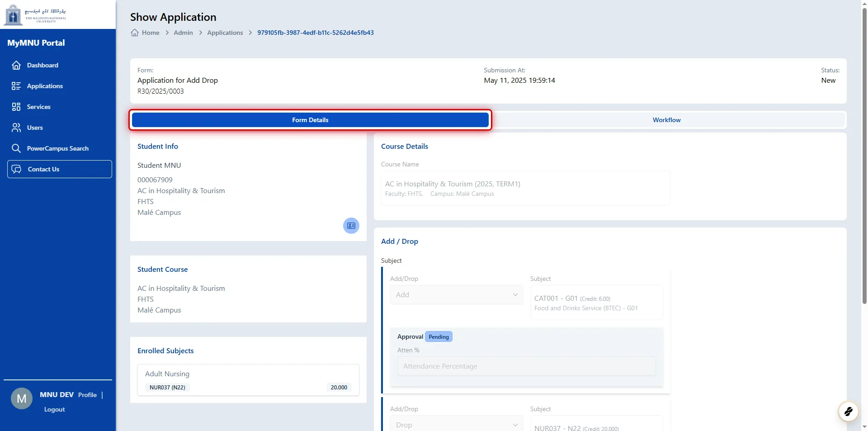The height and width of the screenshot is (431, 868).
Task: Switch to the Form Details tab
Action: [x=310, y=120]
